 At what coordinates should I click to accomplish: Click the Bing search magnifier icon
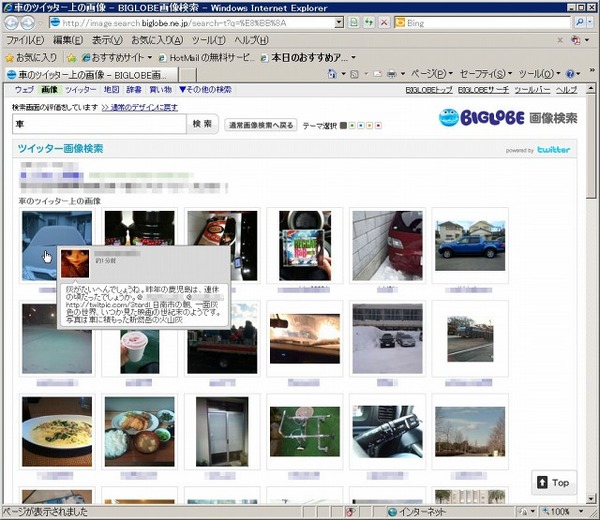point(579,23)
